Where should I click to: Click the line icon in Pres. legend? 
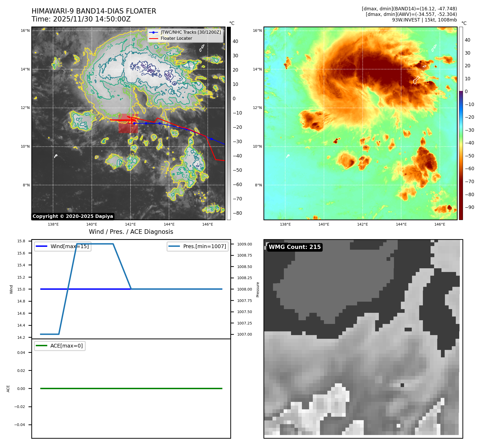click(x=174, y=246)
